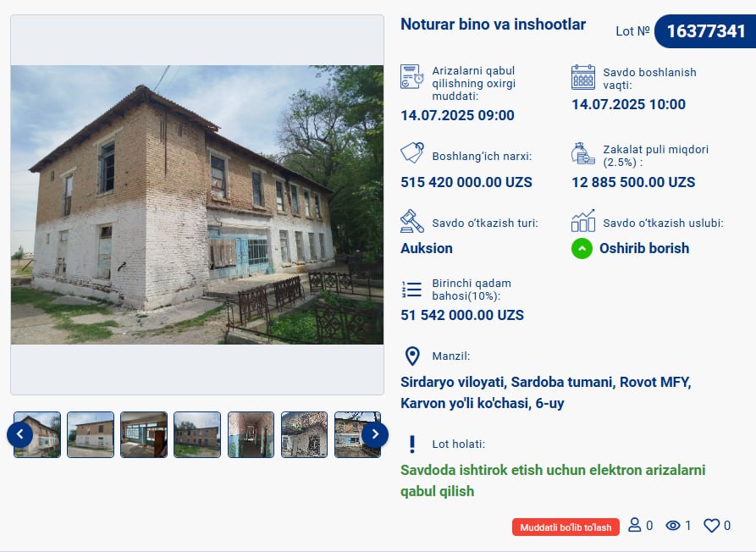The width and height of the screenshot is (756, 552).
Task: Open the interior corridor thumbnail
Action: [x=251, y=434]
